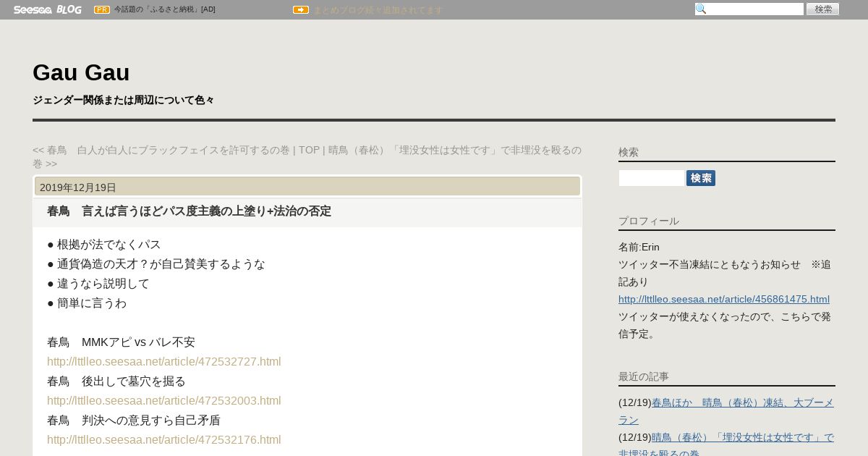Open link article/472532003.html
The width and height of the screenshot is (868, 456).
pyautogui.click(x=164, y=401)
